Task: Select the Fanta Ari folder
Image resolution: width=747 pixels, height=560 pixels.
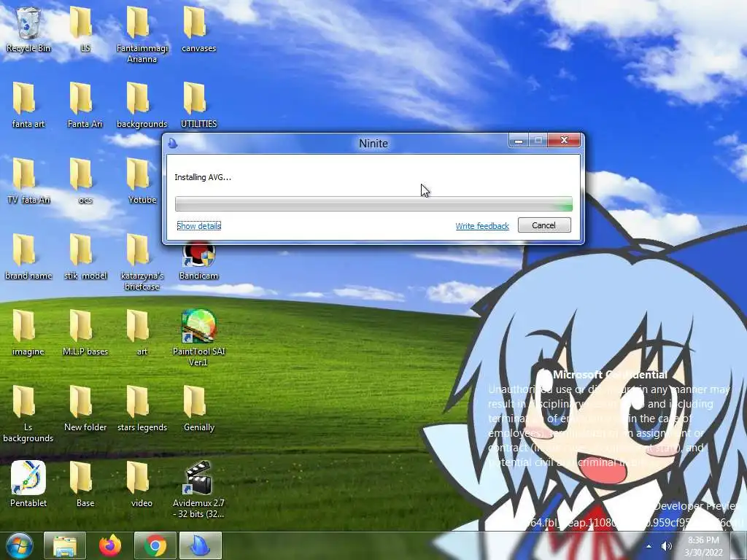Action: tap(85, 105)
